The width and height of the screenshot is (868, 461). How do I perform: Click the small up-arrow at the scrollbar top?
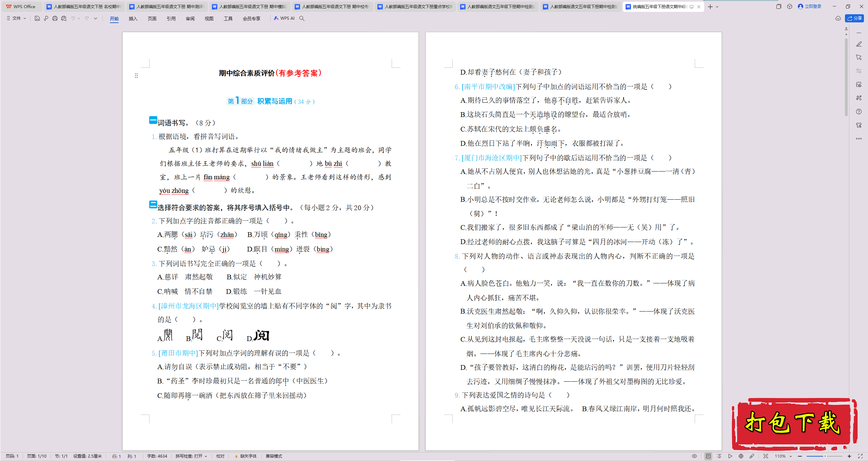[x=846, y=34]
